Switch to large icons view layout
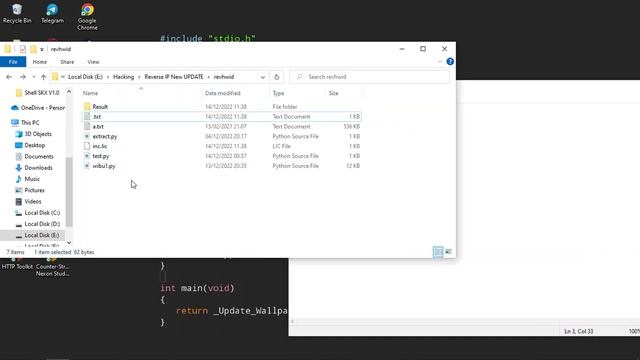 coord(448,252)
